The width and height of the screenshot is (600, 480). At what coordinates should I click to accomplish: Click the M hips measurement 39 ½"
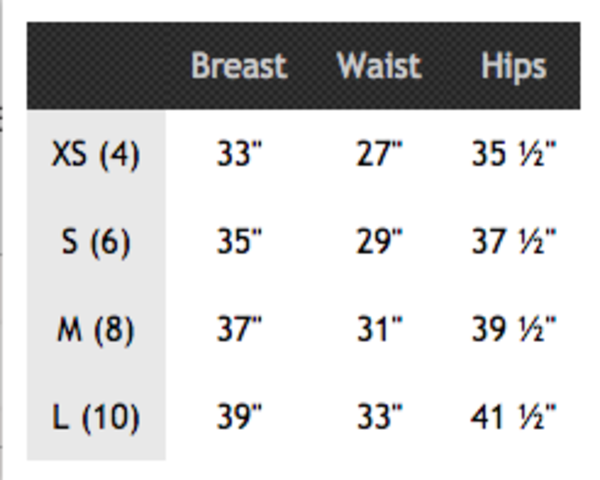pyautogui.click(x=514, y=329)
